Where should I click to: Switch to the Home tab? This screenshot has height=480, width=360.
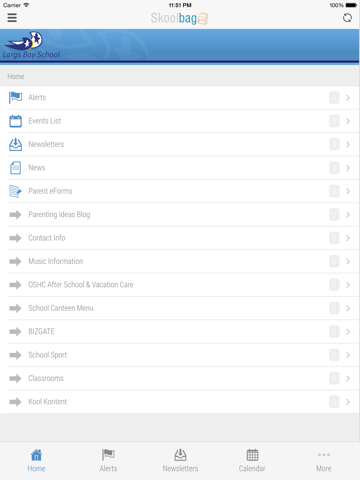point(36,461)
